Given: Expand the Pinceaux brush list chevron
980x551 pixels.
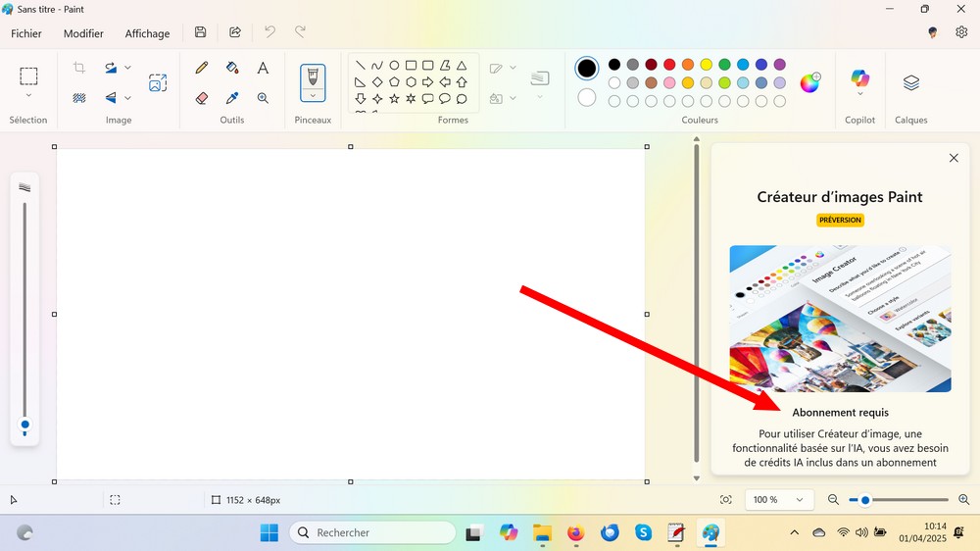Looking at the screenshot, I should (313, 96).
